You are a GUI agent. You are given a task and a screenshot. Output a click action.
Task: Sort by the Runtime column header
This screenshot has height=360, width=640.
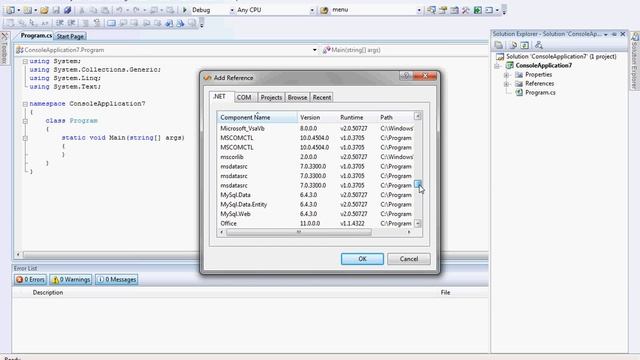[x=357, y=117]
